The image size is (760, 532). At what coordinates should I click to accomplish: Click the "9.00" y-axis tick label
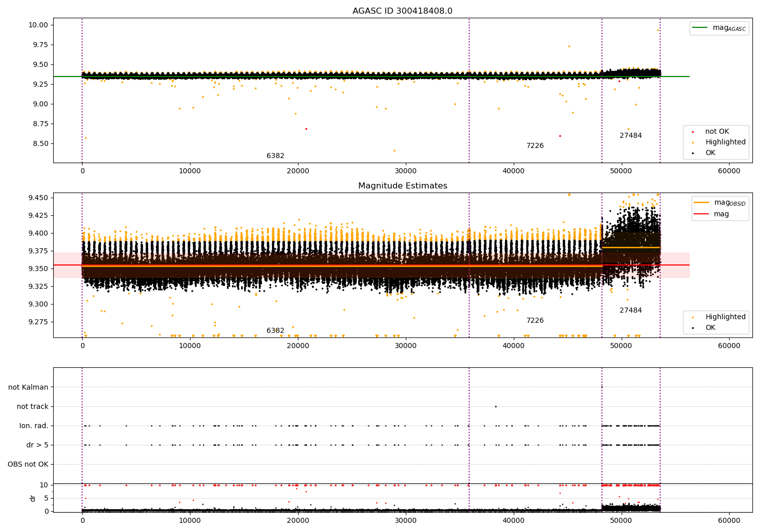(x=40, y=104)
